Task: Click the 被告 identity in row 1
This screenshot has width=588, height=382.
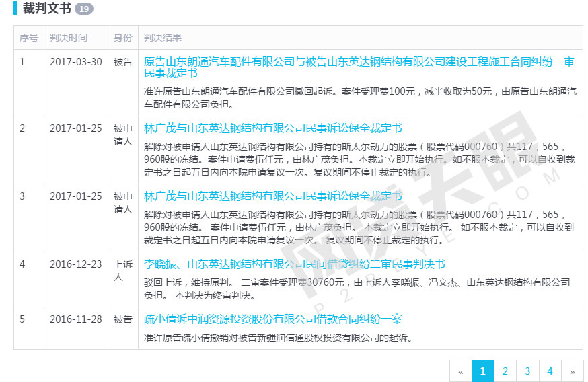Action: 123,61
